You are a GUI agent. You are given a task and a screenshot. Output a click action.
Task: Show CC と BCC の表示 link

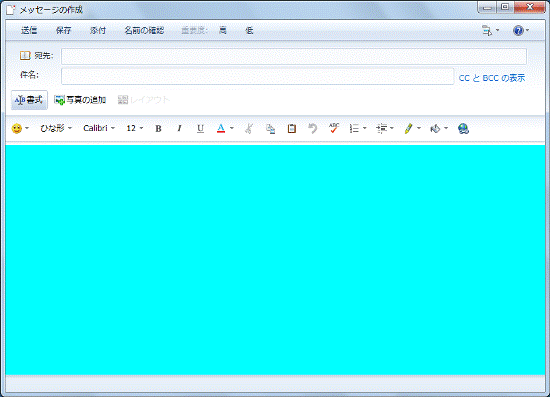[492, 78]
